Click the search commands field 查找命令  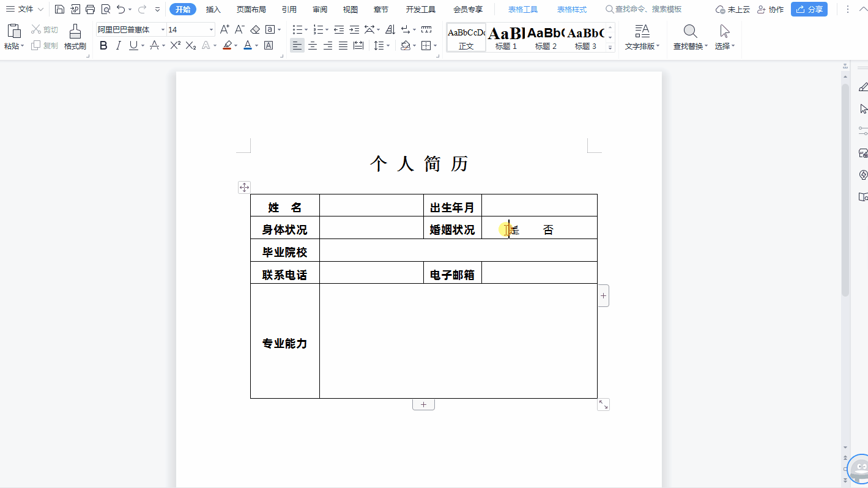[644, 9]
